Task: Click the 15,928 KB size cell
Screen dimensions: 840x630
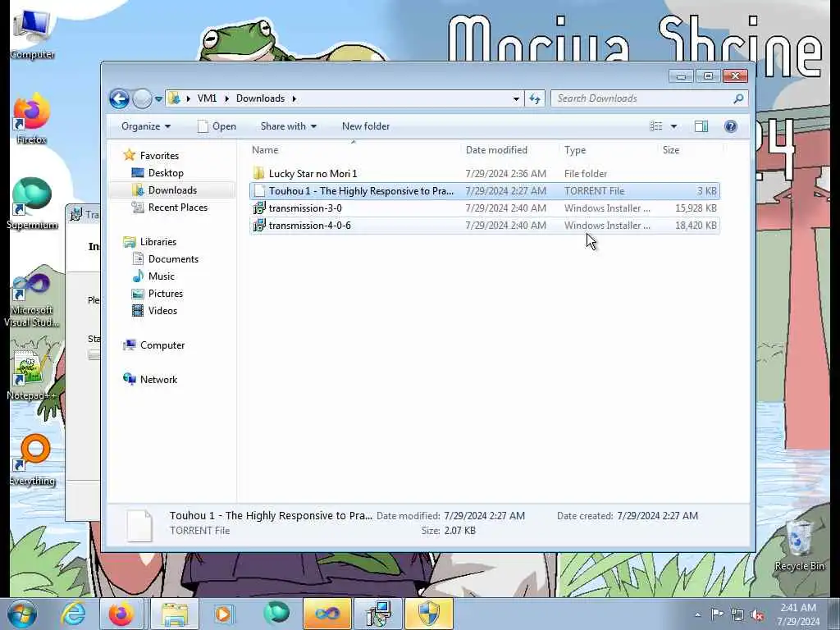Action: pyautogui.click(x=696, y=208)
